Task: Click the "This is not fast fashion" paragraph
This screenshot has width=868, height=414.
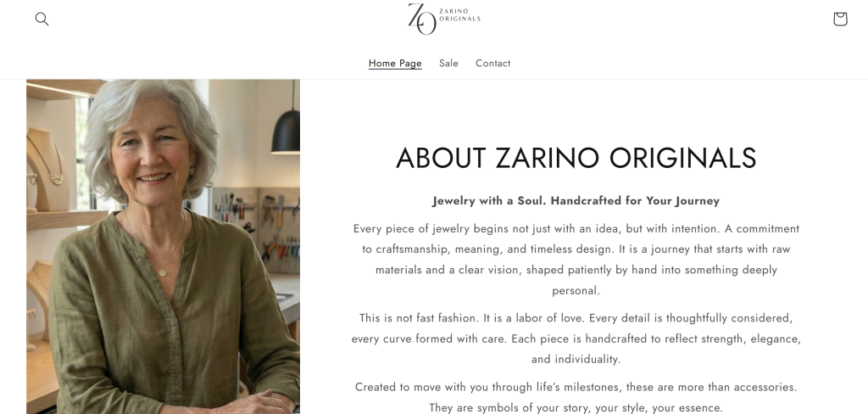Action: (x=576, y=338)
